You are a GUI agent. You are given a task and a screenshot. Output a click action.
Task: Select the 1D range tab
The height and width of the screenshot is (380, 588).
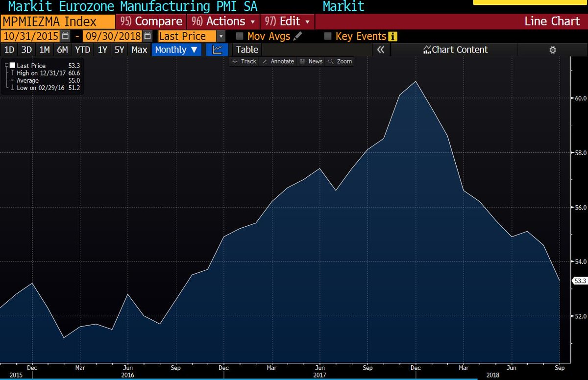click(x=9, y=49)
